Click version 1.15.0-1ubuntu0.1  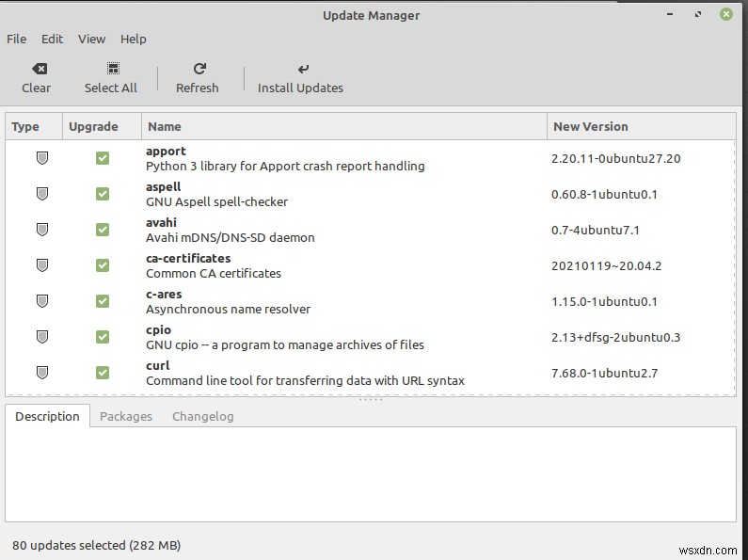click(x=604, y=301)
